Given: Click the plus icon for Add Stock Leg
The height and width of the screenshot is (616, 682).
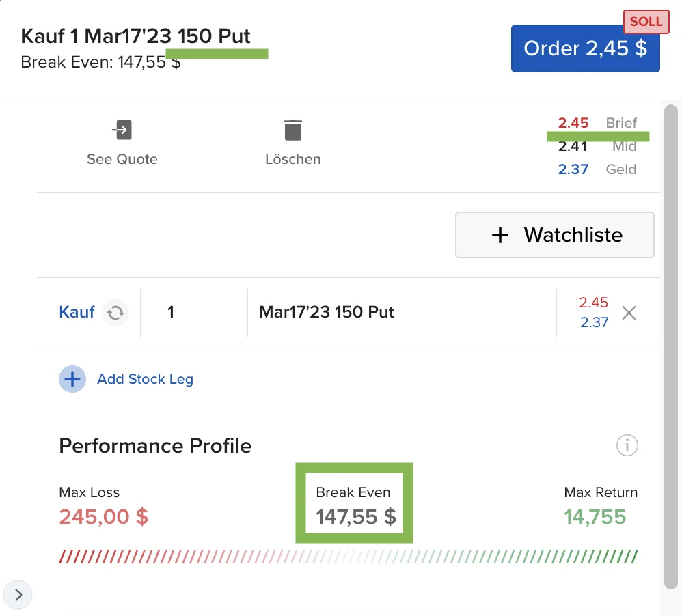Looking at the screenshot, I should point(72,379).
